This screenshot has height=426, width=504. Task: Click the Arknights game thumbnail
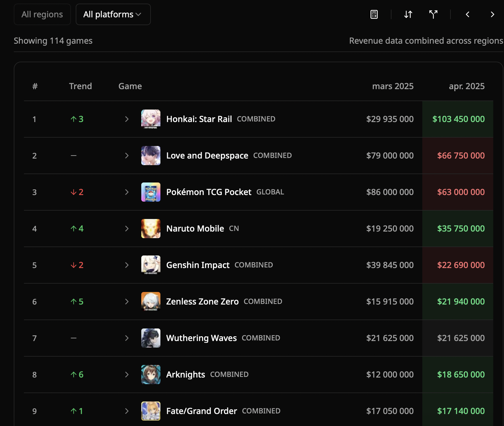pyautogui.click(x=151, y=375)
